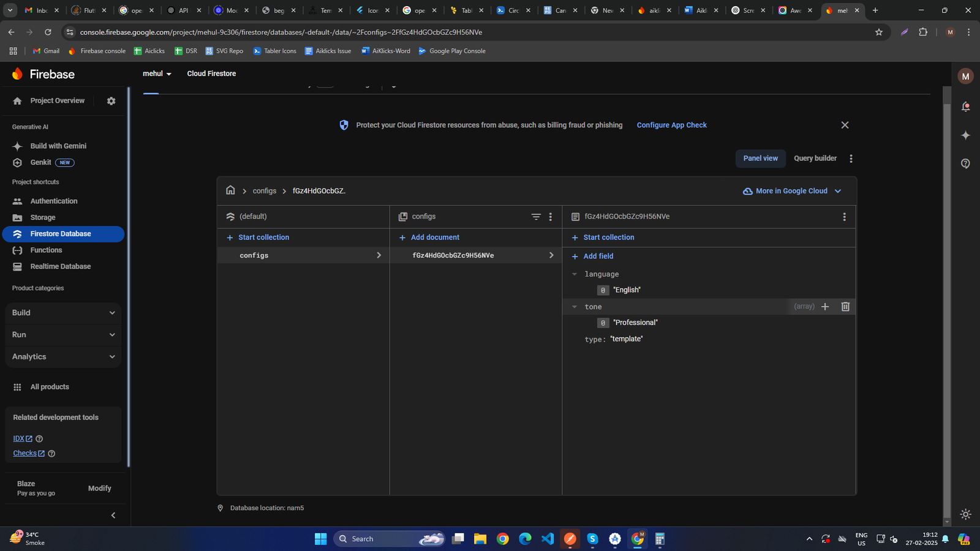Switch to Query builder view
Image resolution: width=980 pixels, height=551 pixels.
(815, 159)
